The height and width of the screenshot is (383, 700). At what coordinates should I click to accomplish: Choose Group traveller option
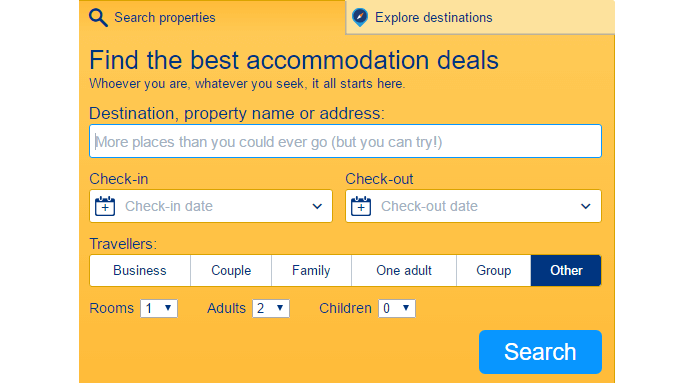coord(494,271)
